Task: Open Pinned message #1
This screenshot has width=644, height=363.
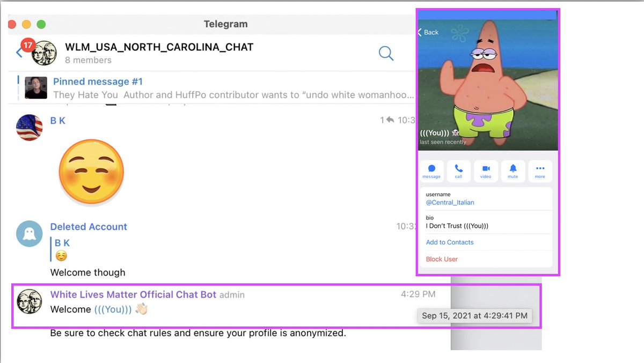Action: [x=98, y=82]
